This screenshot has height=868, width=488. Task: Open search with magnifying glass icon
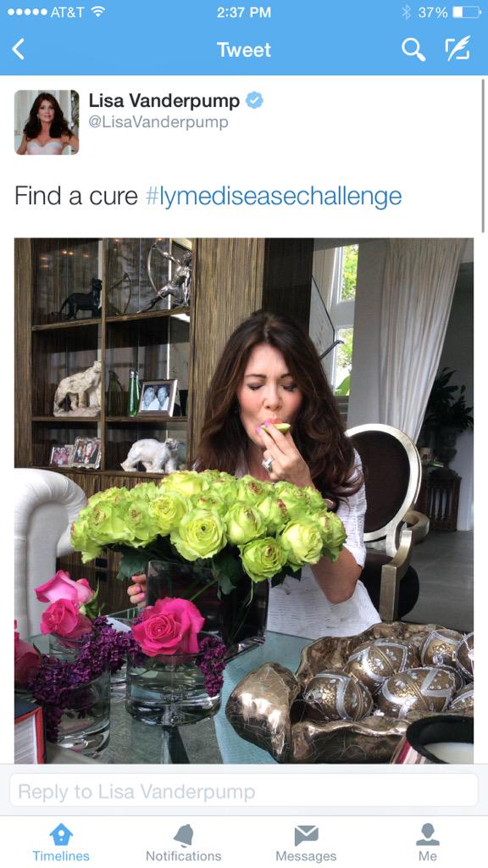(x=413, y=50)
